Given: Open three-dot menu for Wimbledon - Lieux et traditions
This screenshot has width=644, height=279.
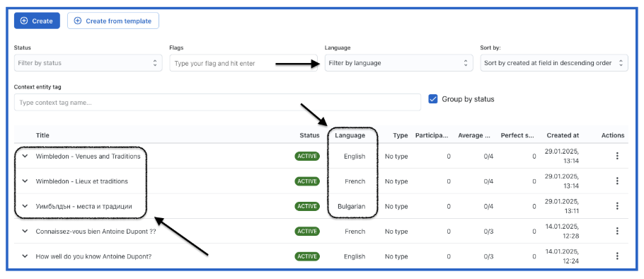Looking at the screenshot, I should click(617, 181).
